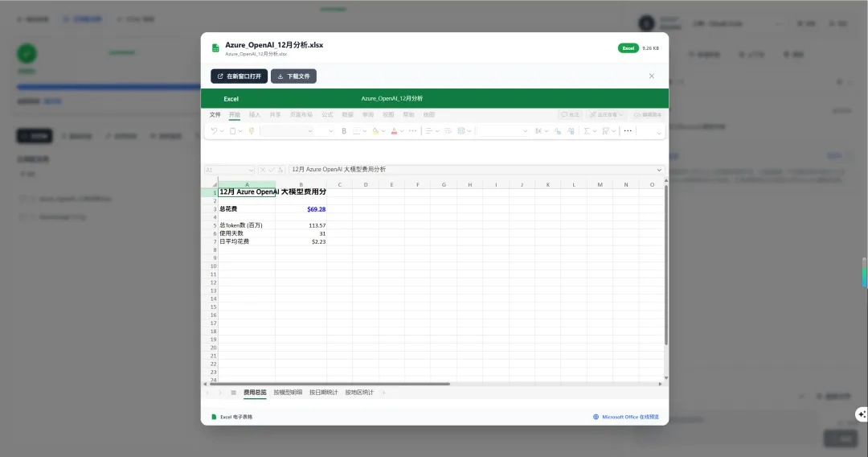Viewport: 868px width, 457px height.
Task: Expand the Paste options arrow
Action: 240,131
